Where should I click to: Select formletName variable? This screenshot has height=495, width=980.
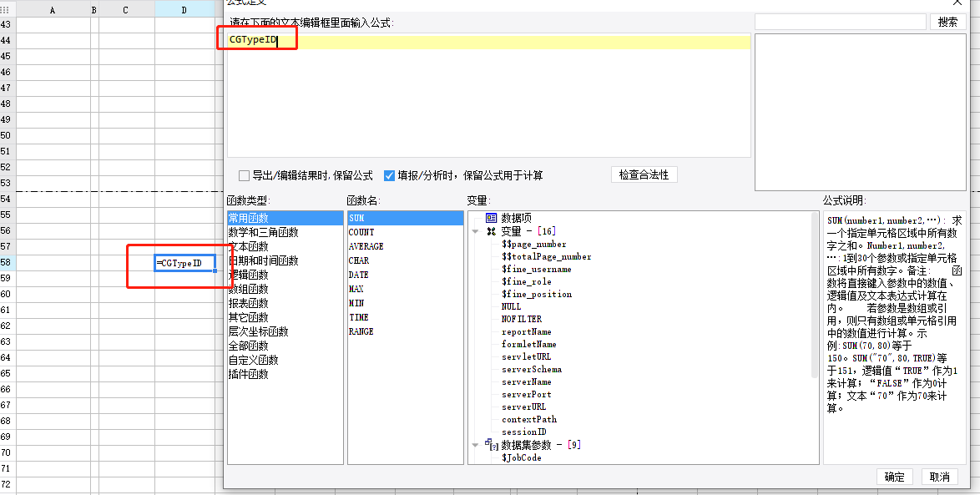coord(528,345)
